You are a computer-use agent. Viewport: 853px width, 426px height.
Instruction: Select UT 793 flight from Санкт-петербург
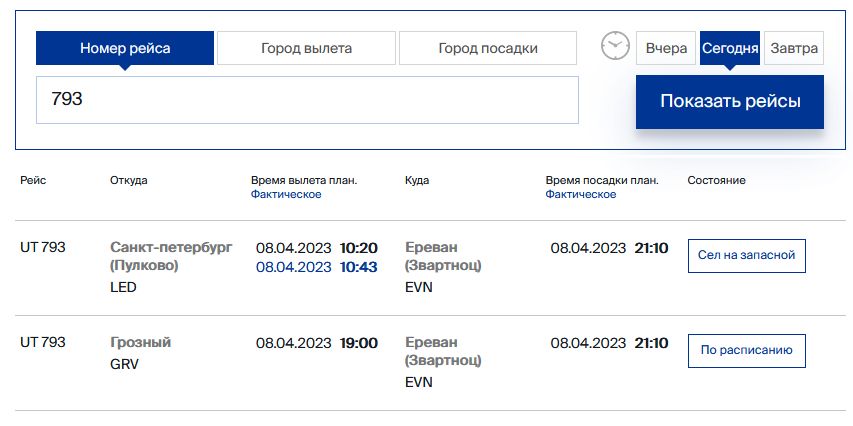[x=42, y=248]
